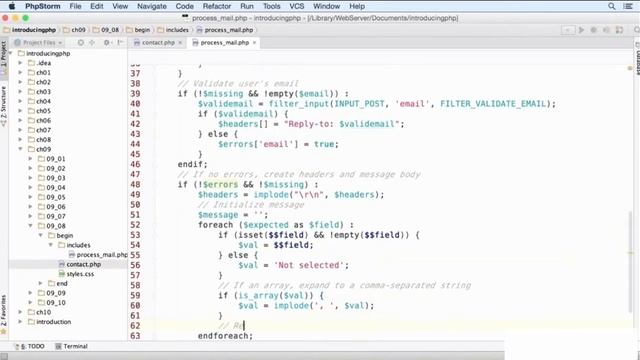Toggle the 6: TODO tool window

point(29,346)
